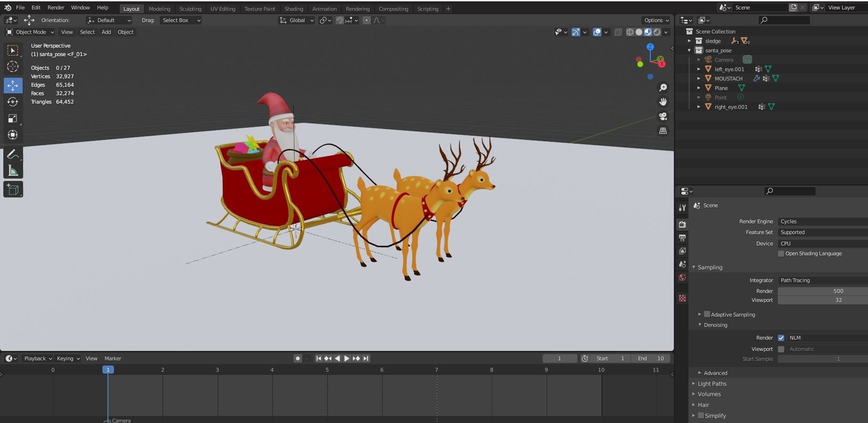Expand the Volumes panel
The image size is (868, 423).
(x=709, y=394)
